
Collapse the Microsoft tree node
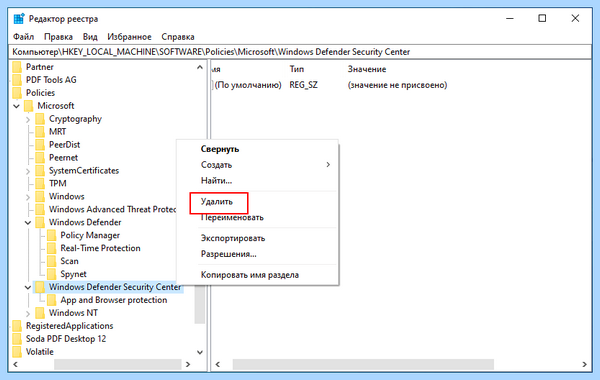(x=16, y=106)
